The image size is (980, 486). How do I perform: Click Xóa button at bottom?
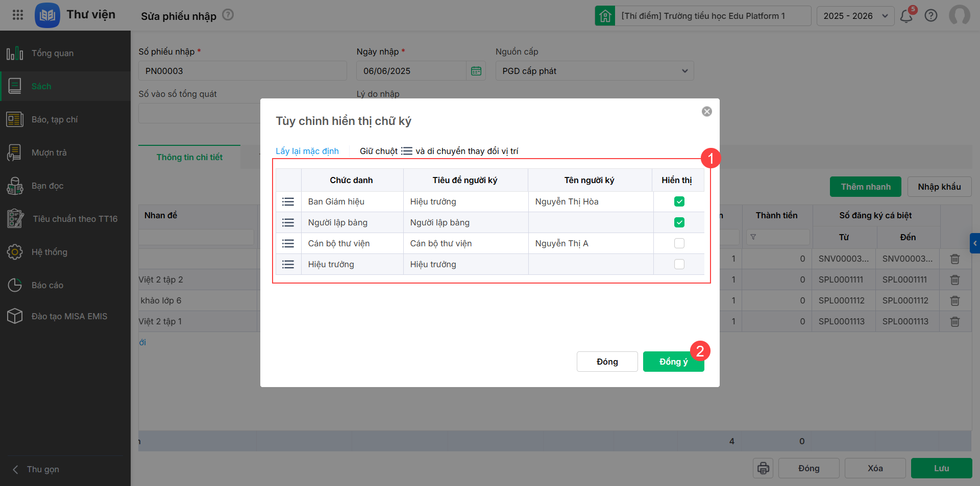[875, 468]
